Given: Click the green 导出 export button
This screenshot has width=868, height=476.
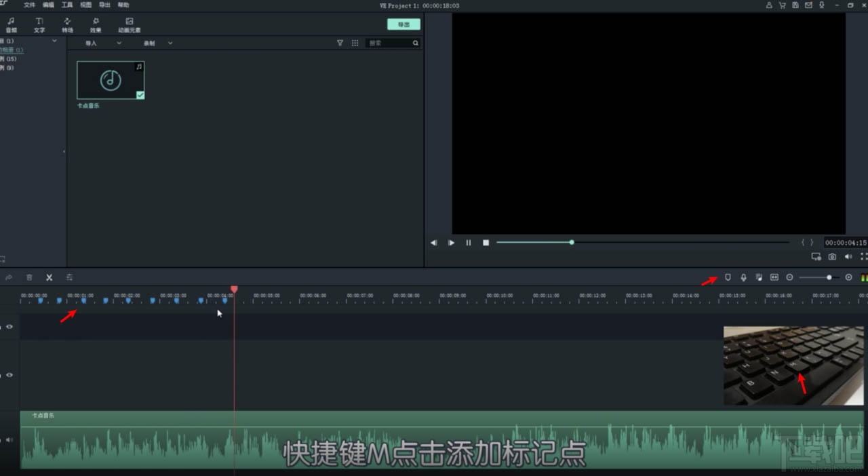Looking at the screenshot, I should pyautogui.click(x=403, y=24).
